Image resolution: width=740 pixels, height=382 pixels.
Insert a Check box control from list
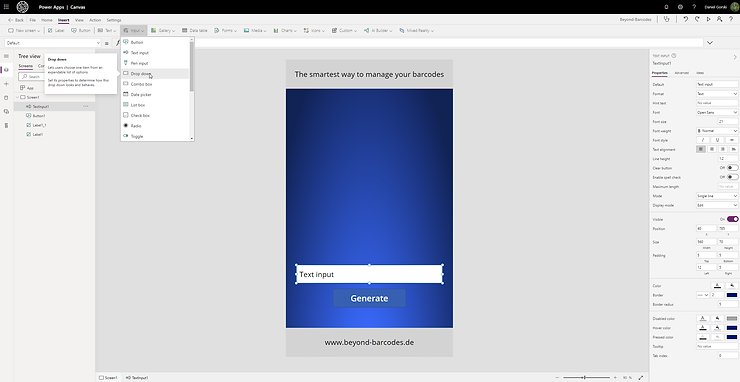pyautogui.click(x=156, y=115)
